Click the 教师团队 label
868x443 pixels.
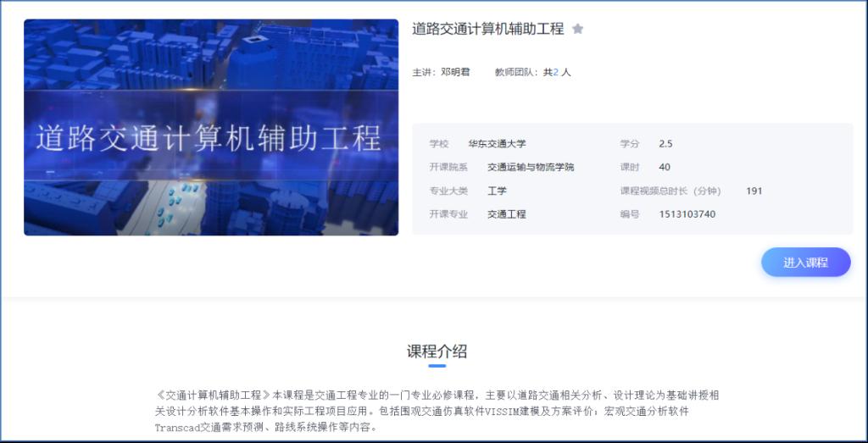coord(515,72)
